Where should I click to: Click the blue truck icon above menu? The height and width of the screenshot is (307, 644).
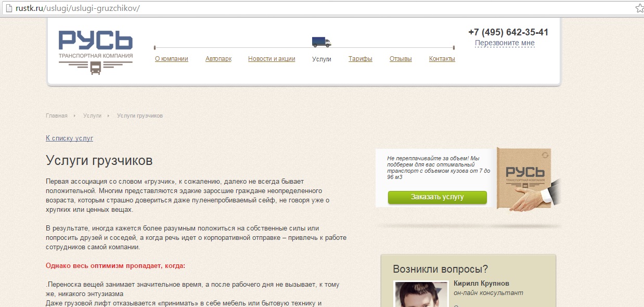[x=321, y=42]
